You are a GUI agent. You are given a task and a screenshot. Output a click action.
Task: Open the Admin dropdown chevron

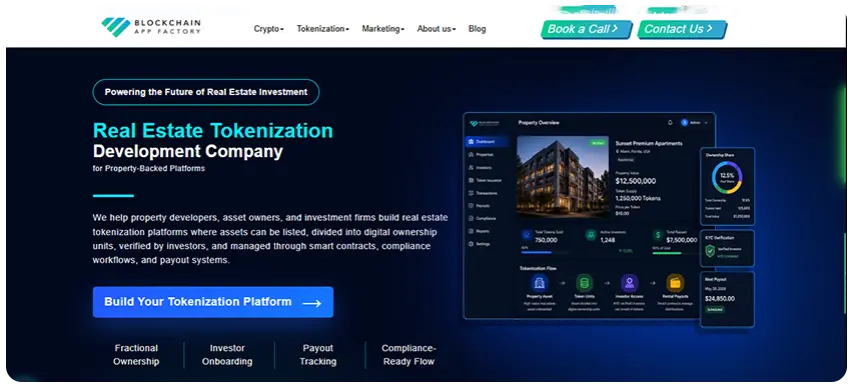tap(706, 123)
